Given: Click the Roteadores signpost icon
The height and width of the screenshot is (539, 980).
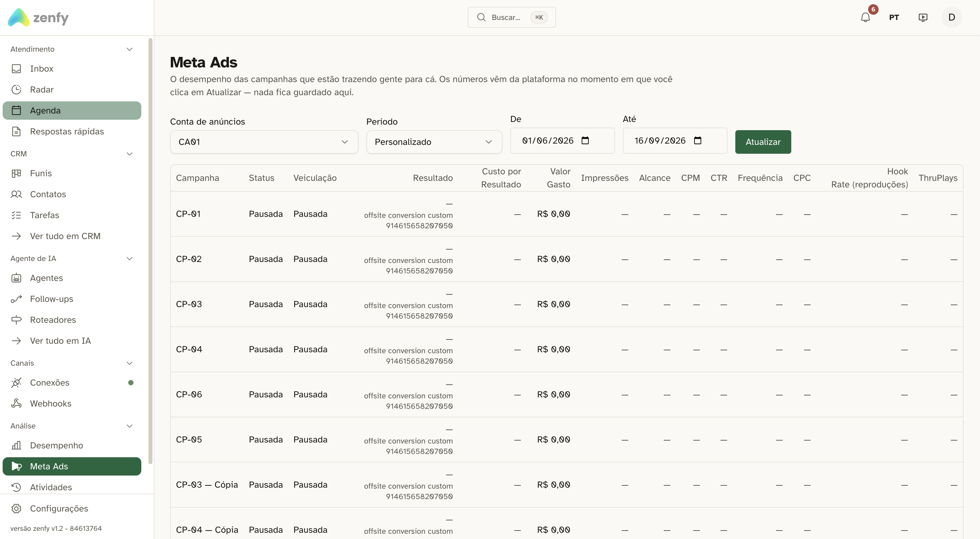Looking at the screenshot, I should (16, 320).
